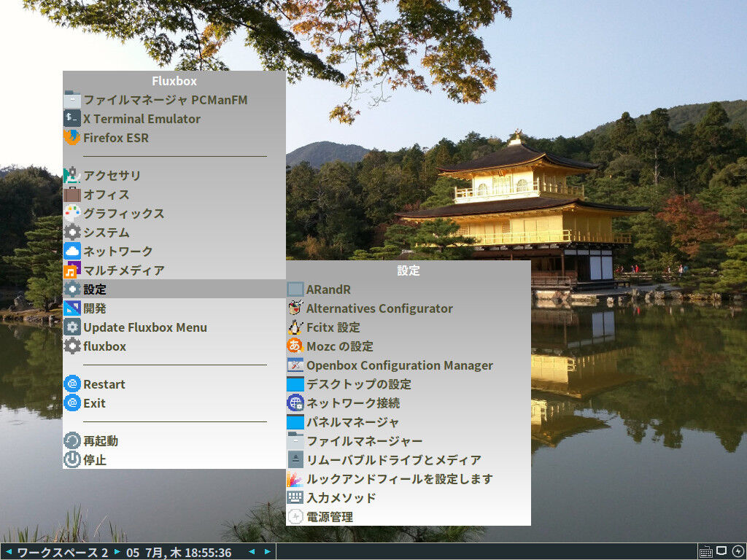This screenshot has height=560, width=747.
Task: Expand the グラフィックス submenu
Action: [x=174, y=214]
